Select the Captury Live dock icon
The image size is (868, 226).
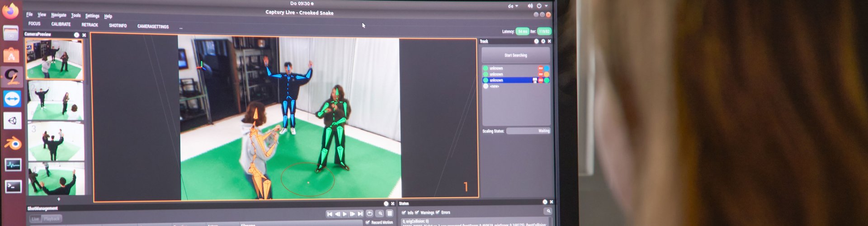(x=12, y=77)
